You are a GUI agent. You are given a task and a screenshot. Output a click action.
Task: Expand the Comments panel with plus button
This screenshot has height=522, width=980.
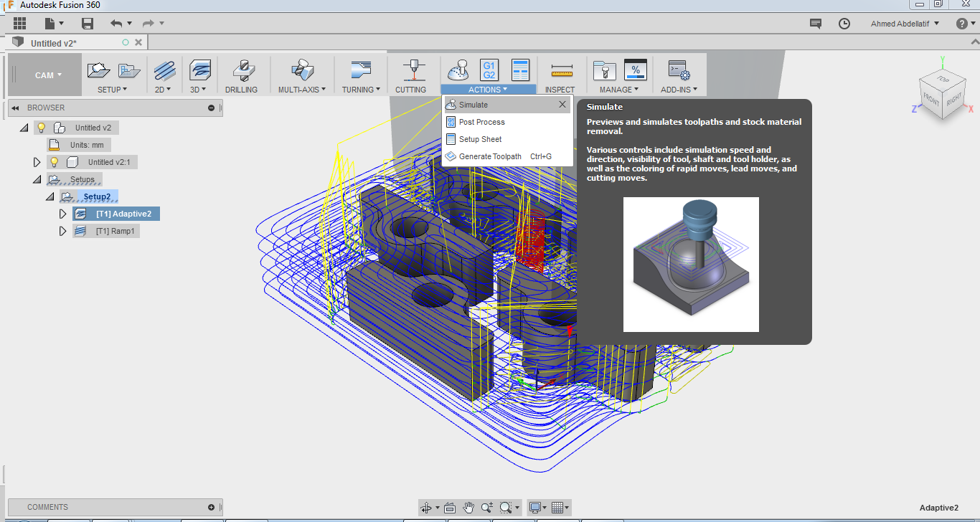tap(211, 507)
